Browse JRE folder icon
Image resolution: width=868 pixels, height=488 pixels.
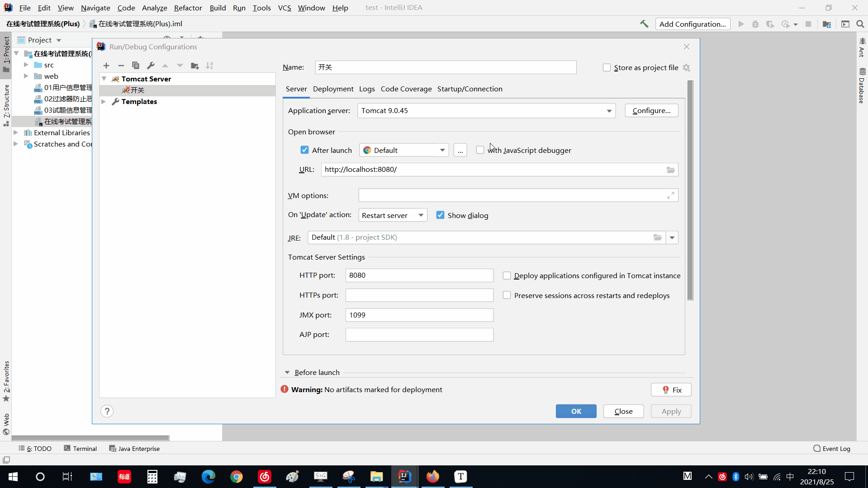point(658,237)
